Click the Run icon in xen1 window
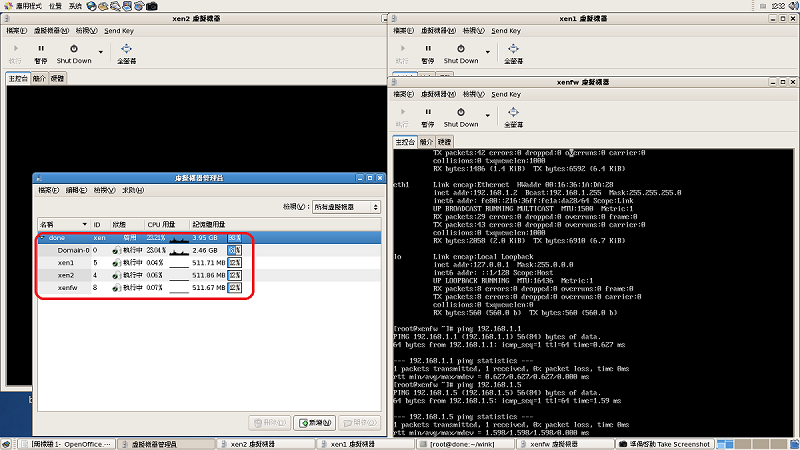The image size is (800, 450). click(402, 54)
